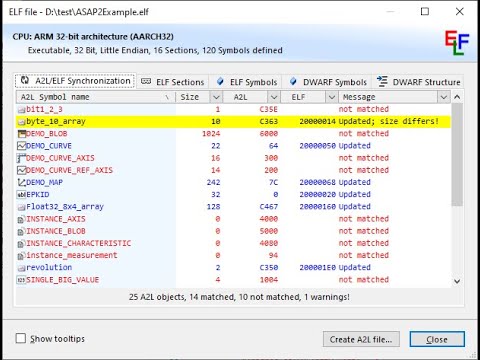
Task: Open the ELF column filter dropdown
Action: point(331,97)
